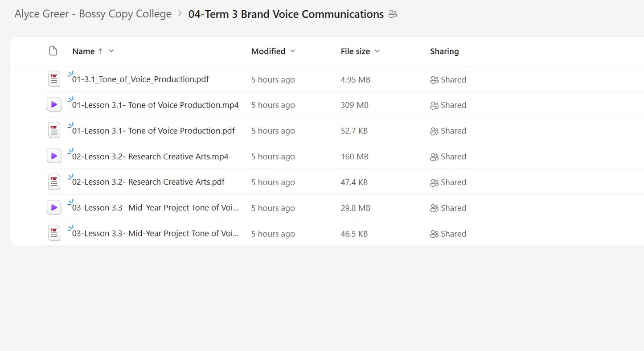Open the Alyce Greer - Bossy Copy College breadcrumb
The height and width of the screenshot is (351, 644).
pos(93,14)
